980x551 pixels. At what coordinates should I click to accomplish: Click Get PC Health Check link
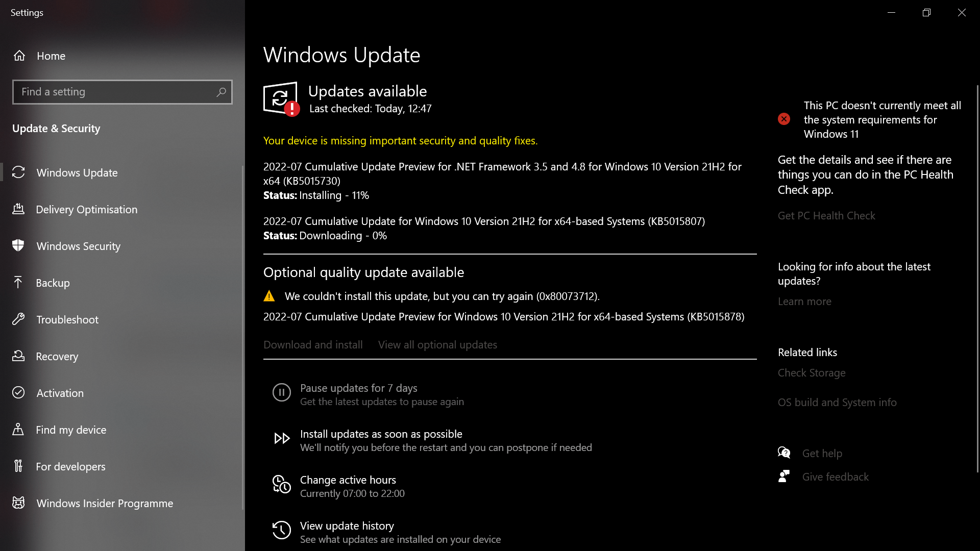[x=826, y=216]
